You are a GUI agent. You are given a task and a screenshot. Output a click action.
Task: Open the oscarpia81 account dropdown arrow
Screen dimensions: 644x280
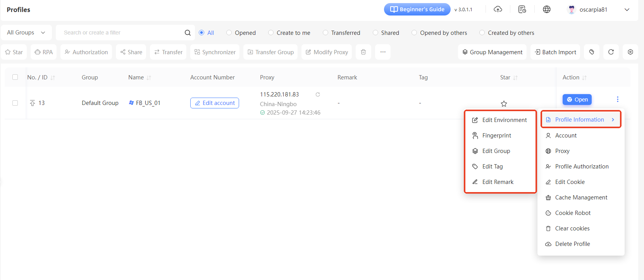click(x=627, y=10)
